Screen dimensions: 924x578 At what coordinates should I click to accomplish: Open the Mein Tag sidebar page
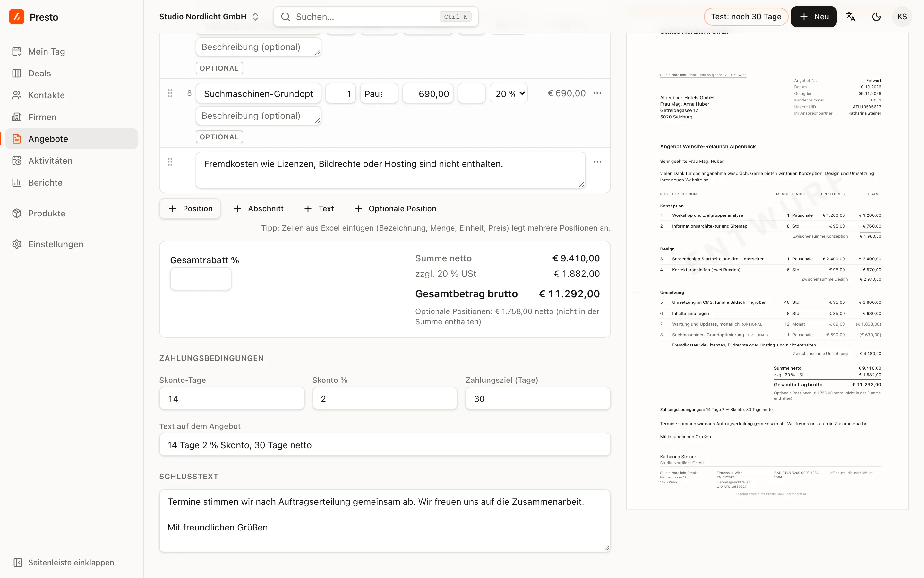72,52
